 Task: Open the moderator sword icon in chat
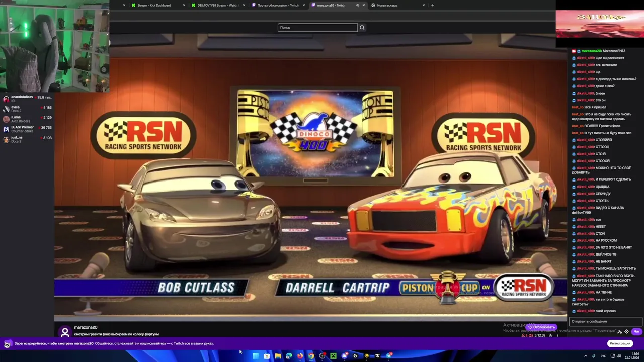click(619, 332)
